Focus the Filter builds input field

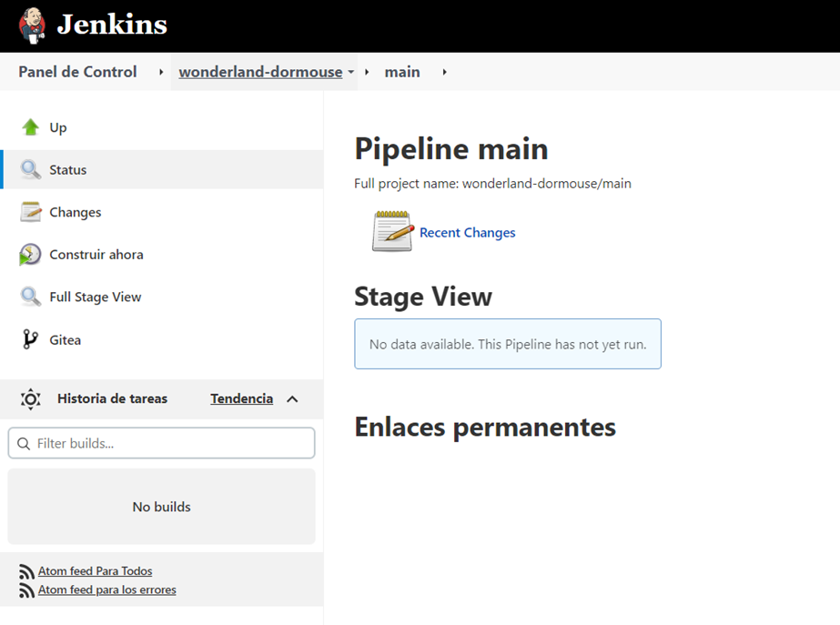tap(161, 443)
